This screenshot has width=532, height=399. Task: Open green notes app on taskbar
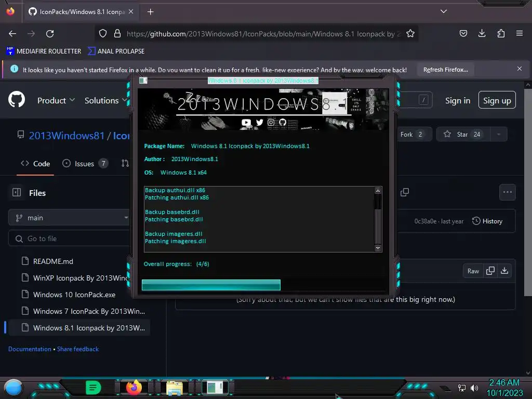point(94,388)
